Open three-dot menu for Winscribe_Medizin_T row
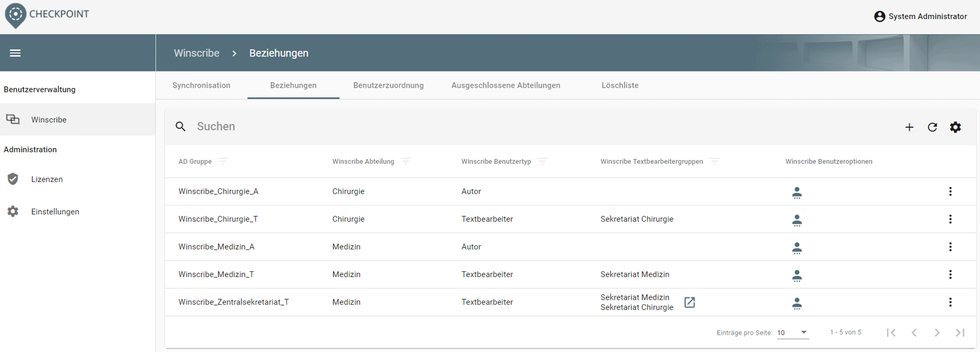 (950, 274)
